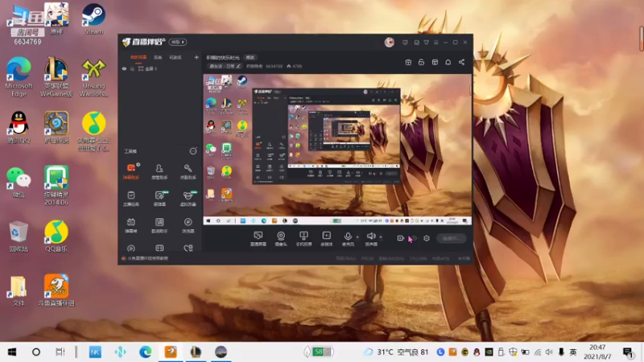
Task: Expand microphone options arrow
Action: 357,237
